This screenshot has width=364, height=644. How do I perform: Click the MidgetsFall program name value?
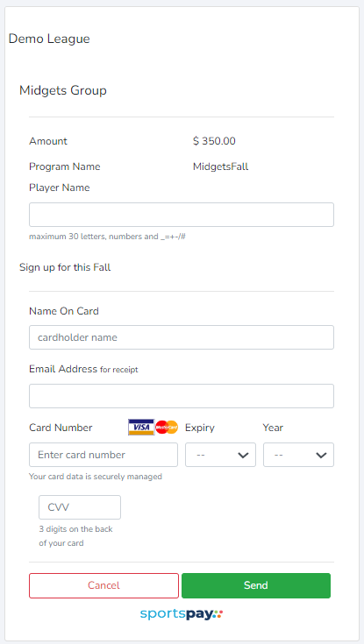pos(220,166)
